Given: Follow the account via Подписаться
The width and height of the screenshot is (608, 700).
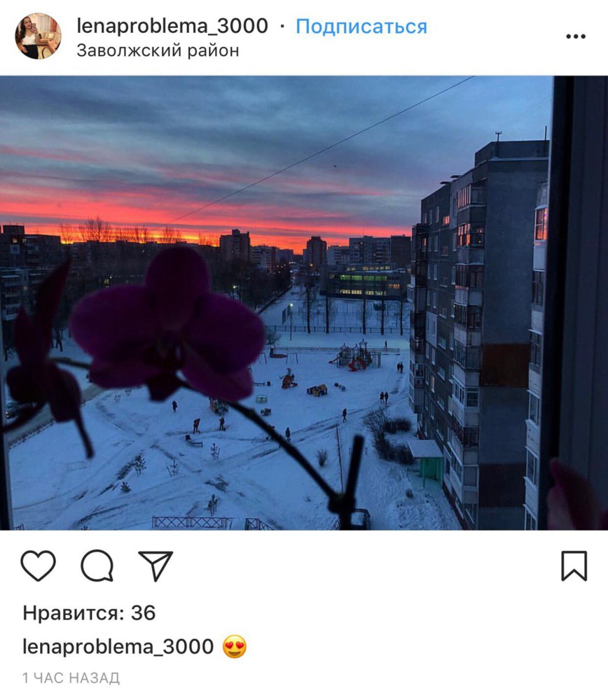Looking at the screenshot, I should [x=361, y=27].
